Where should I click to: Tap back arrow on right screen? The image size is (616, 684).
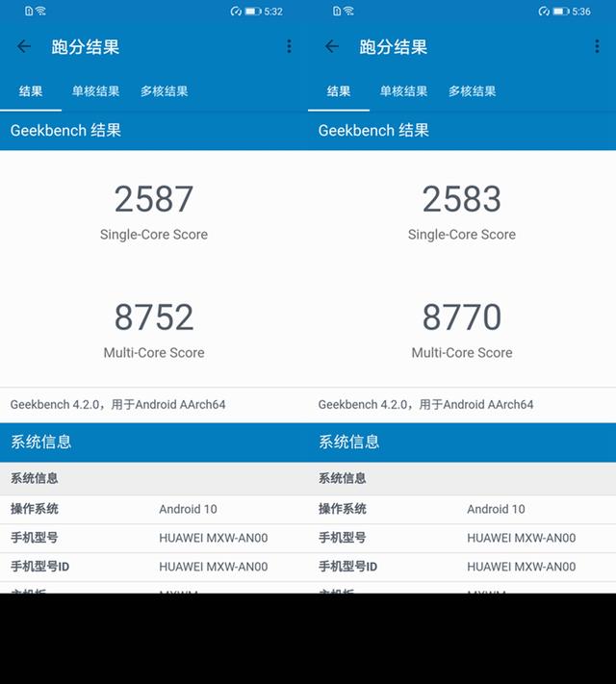[x=332, y=46]
